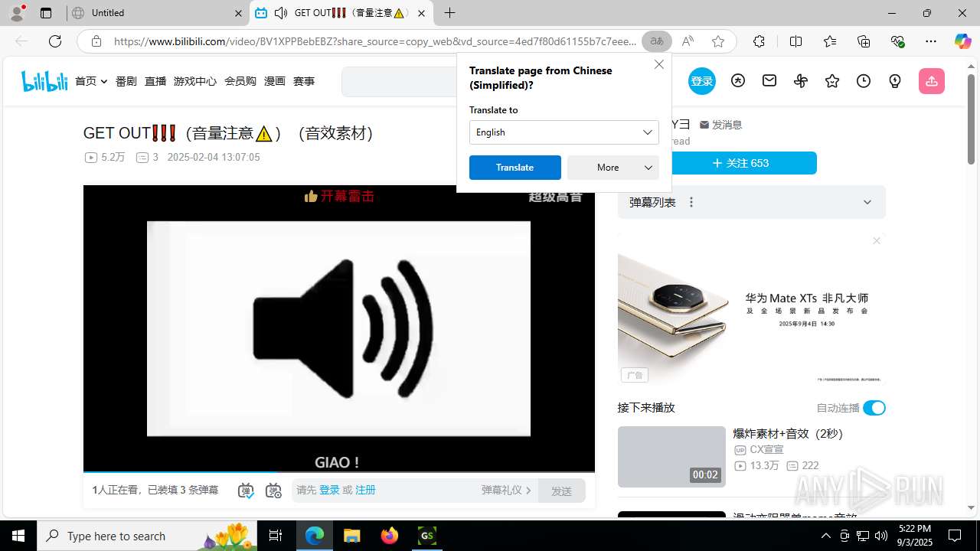
Task: Click the browser address bar
Action: tap(375, 41)
